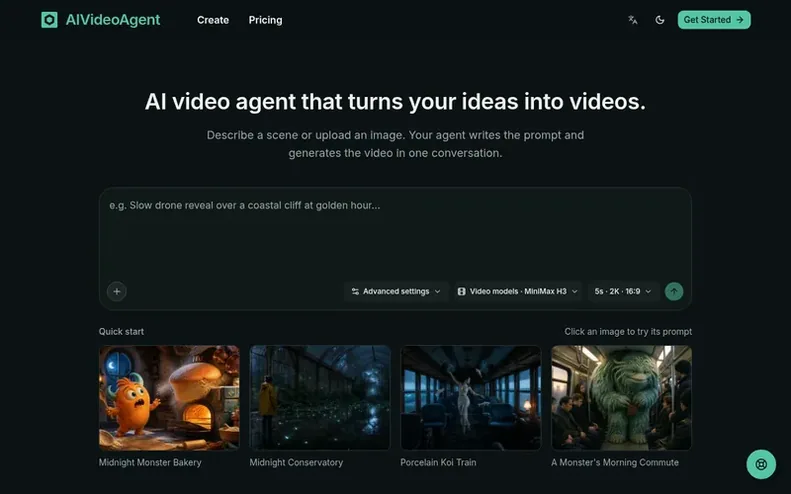Add an image with the plus button
The image size is (791, 494).
(x=117, y=291)
